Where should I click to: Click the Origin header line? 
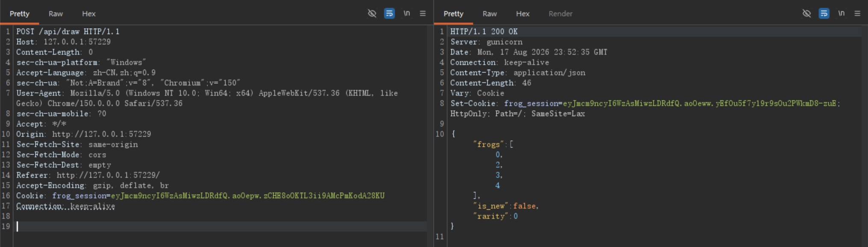pos(84,134)
